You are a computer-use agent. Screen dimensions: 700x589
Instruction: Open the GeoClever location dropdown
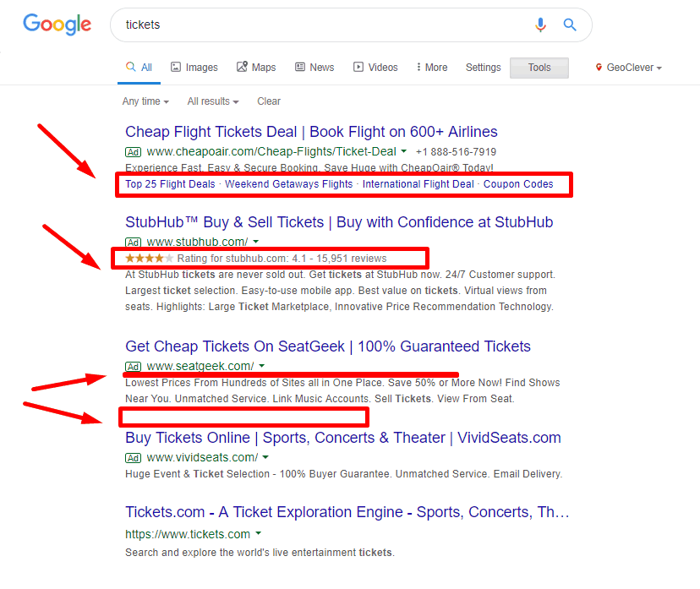[629, 68]
